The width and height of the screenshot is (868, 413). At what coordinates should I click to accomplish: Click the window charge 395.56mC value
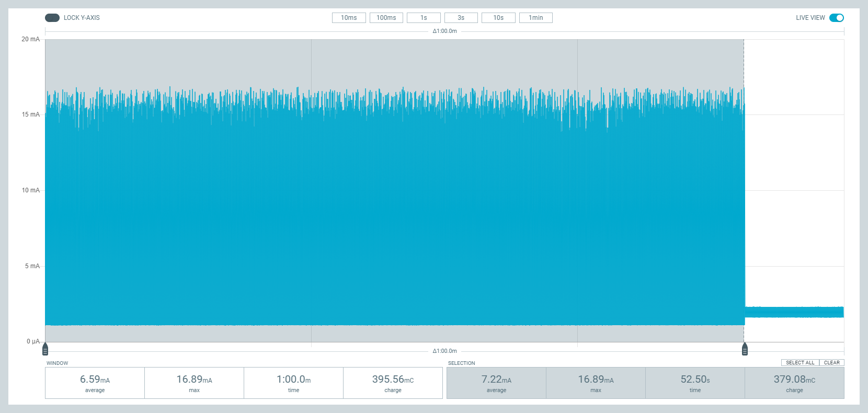[x=393, y=380]
